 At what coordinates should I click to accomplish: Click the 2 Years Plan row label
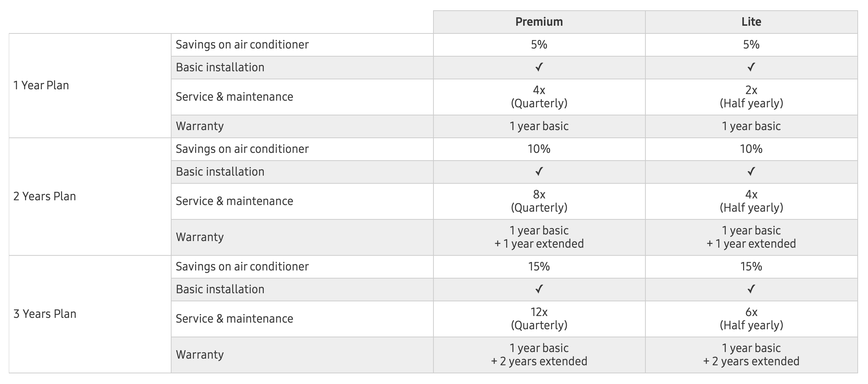tap(44, 196)
